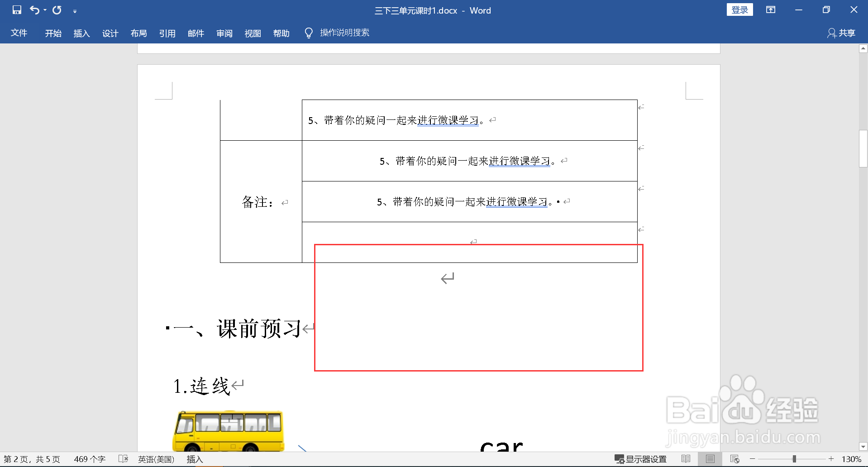Image resolution: width=868 pixels, height=467 pixels.
Task: Open the 布局 ribbon tab
Action: (139, 33)
